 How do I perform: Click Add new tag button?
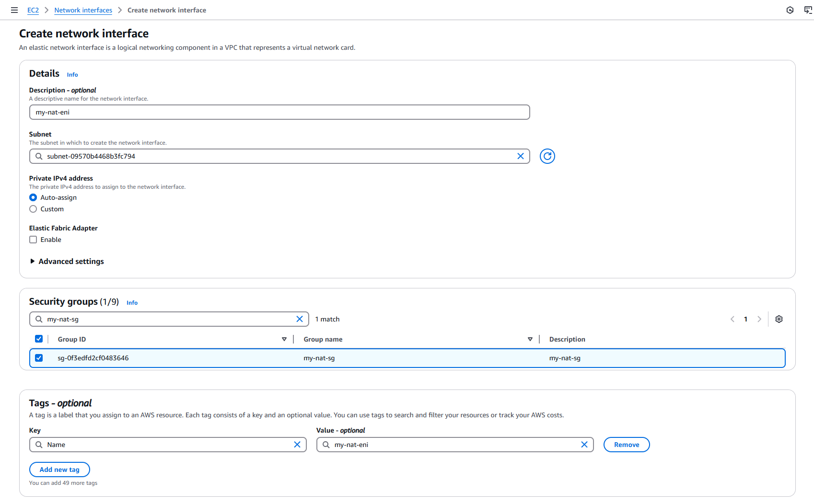click(59, 470)
